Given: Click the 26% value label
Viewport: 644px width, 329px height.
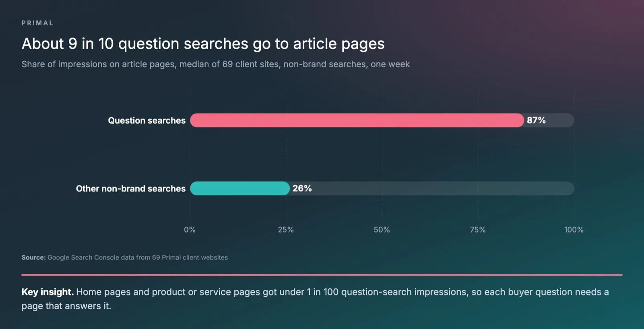Looking at the screenshot, I should (x=302, y=188).
